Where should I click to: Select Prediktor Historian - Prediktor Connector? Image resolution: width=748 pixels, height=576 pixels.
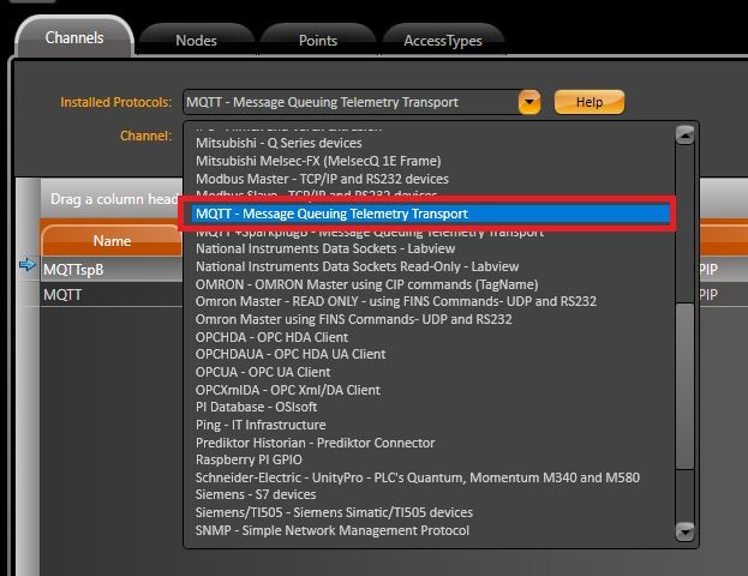(x=315, y=443)
